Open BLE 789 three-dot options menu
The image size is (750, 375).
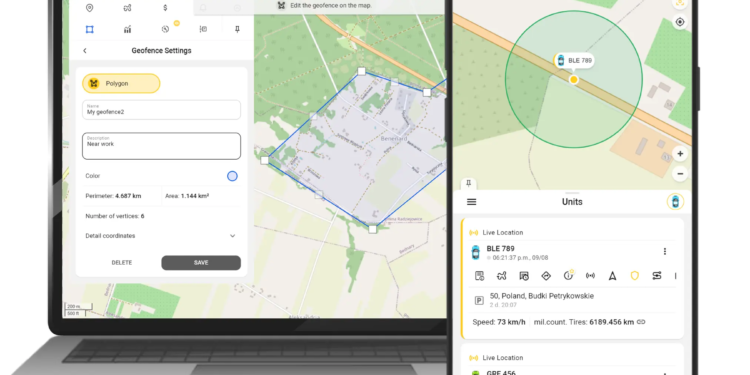coord(664,252)
